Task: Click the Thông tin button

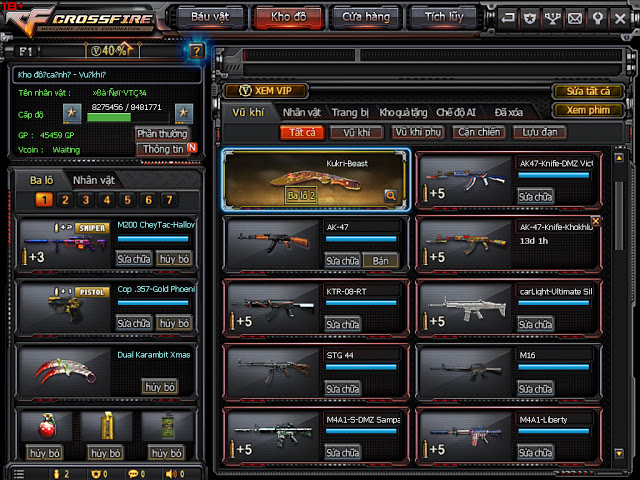Action: point(162,149)
